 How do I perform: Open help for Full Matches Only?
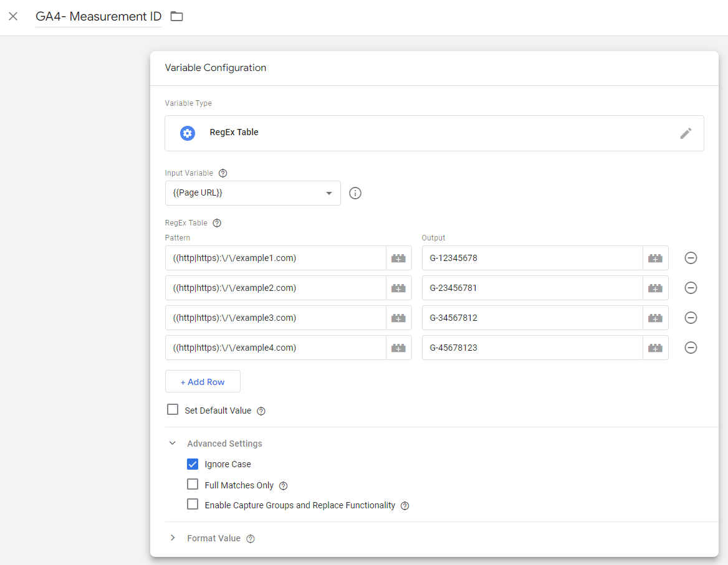coord(284,486)
